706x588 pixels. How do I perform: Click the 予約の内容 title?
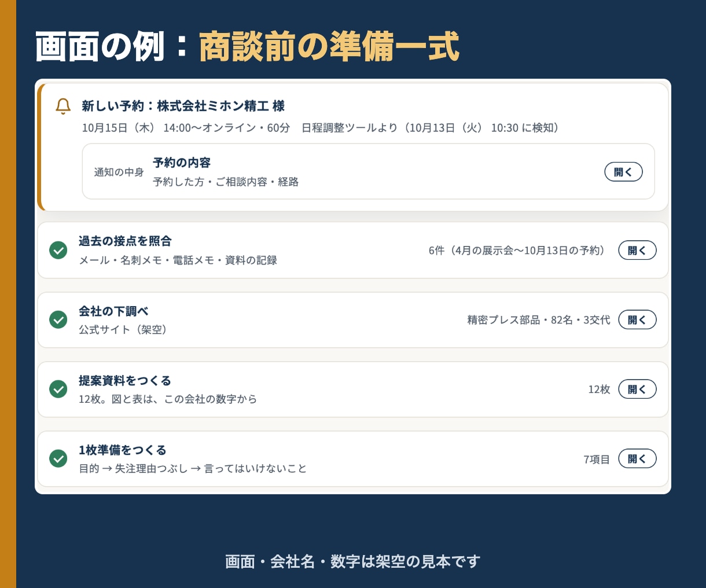(182, 163)
